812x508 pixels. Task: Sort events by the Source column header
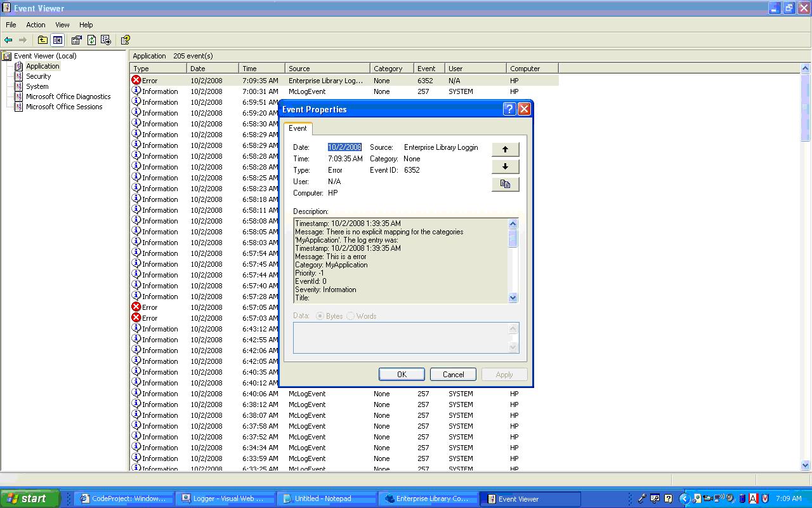pos(327,69)
